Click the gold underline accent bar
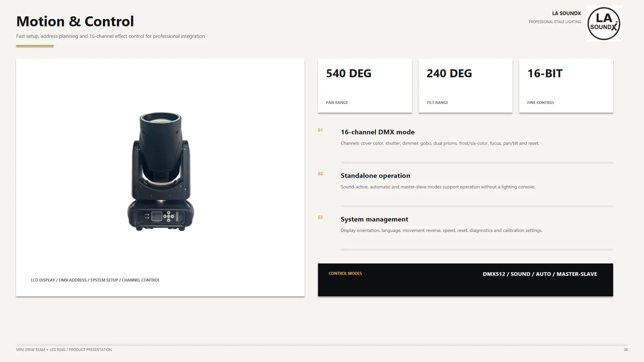The image size is (644, 362). pos(35,46)
